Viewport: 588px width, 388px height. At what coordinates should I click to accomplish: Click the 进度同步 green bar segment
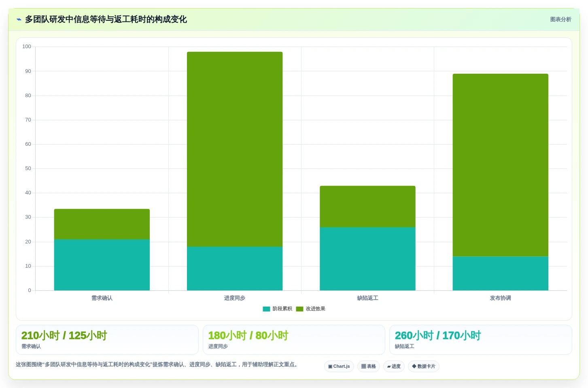235,149
